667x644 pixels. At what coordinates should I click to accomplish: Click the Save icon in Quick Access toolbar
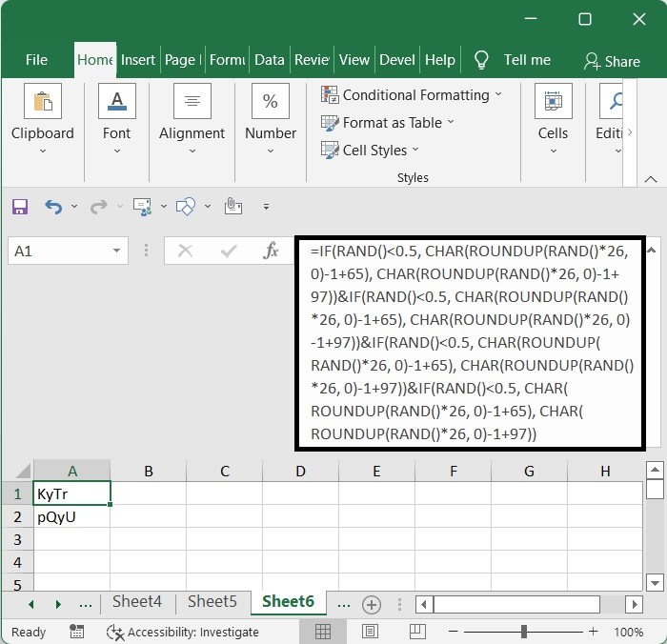coord(20,206)
